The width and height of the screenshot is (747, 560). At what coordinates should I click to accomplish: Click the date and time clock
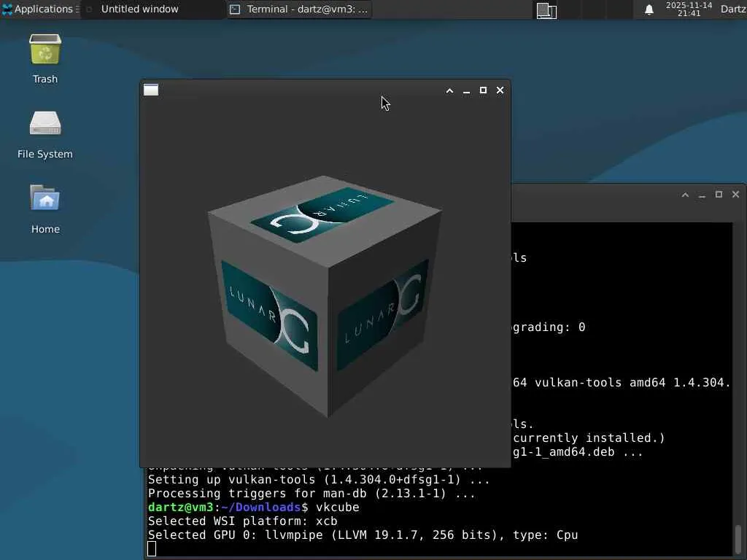click(x=689, y=9)
